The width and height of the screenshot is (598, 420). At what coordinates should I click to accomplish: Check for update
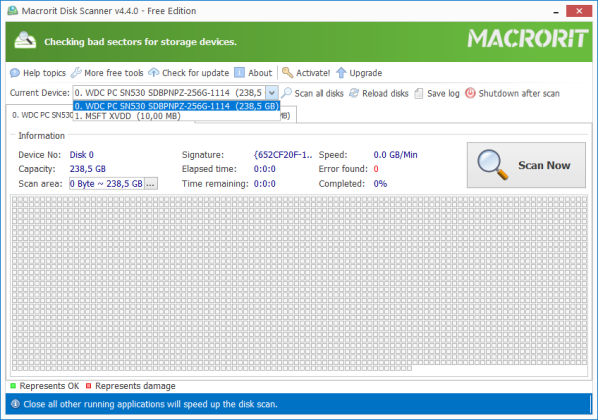click(189, 73)
